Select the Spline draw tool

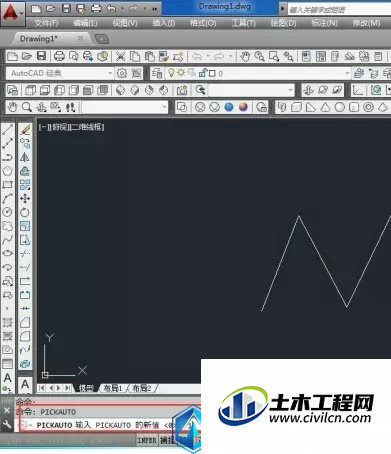click(8, 239)
